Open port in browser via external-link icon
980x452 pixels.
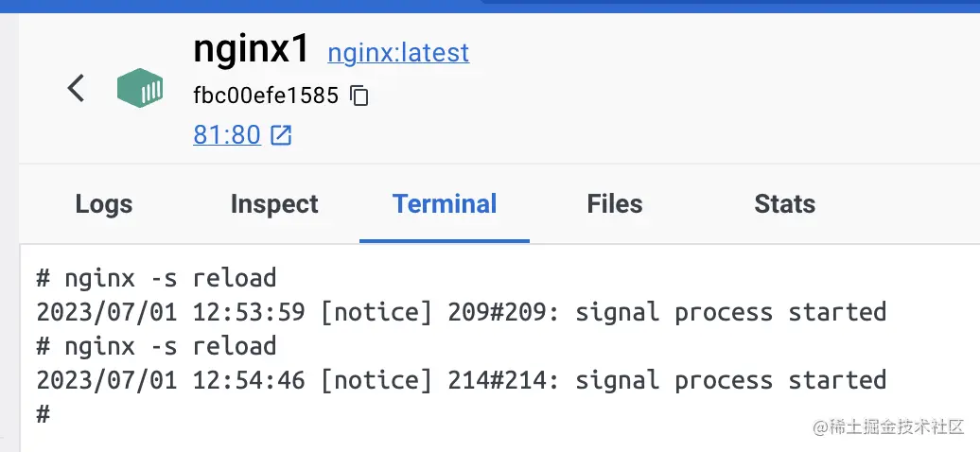[x=281, y=134]
